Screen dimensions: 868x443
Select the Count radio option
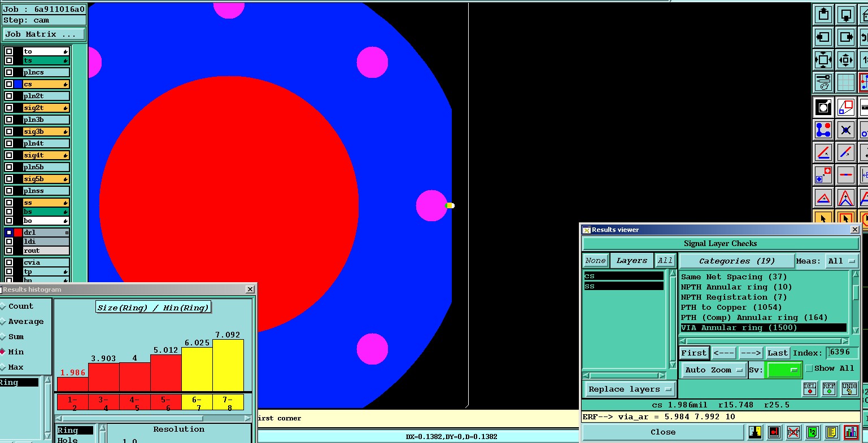3,306
